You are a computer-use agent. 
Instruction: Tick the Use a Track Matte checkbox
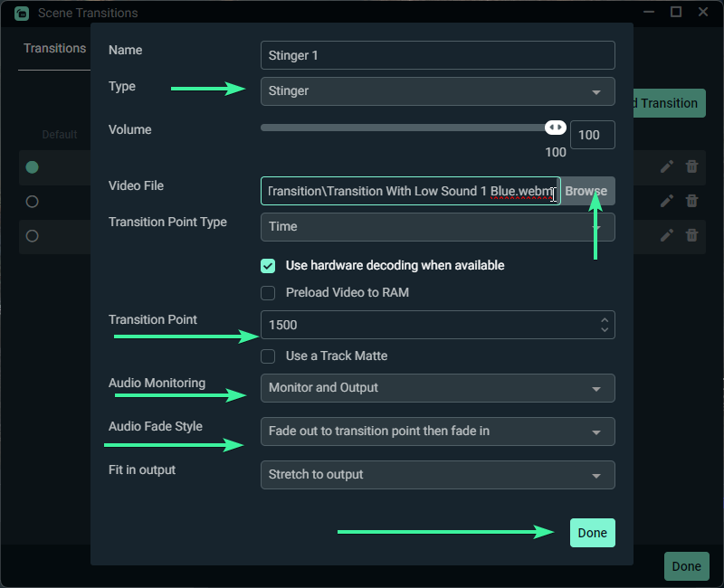268,356
